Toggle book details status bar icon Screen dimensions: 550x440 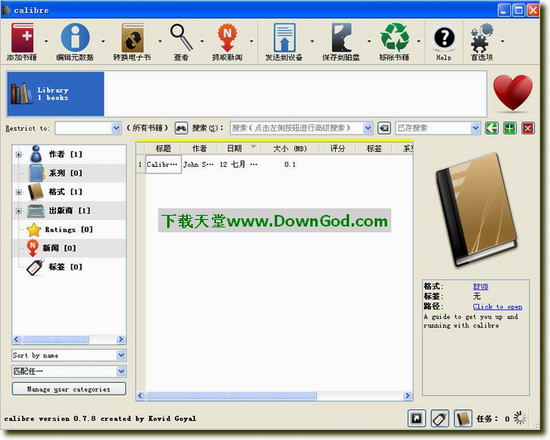click(x=463, y=418)
